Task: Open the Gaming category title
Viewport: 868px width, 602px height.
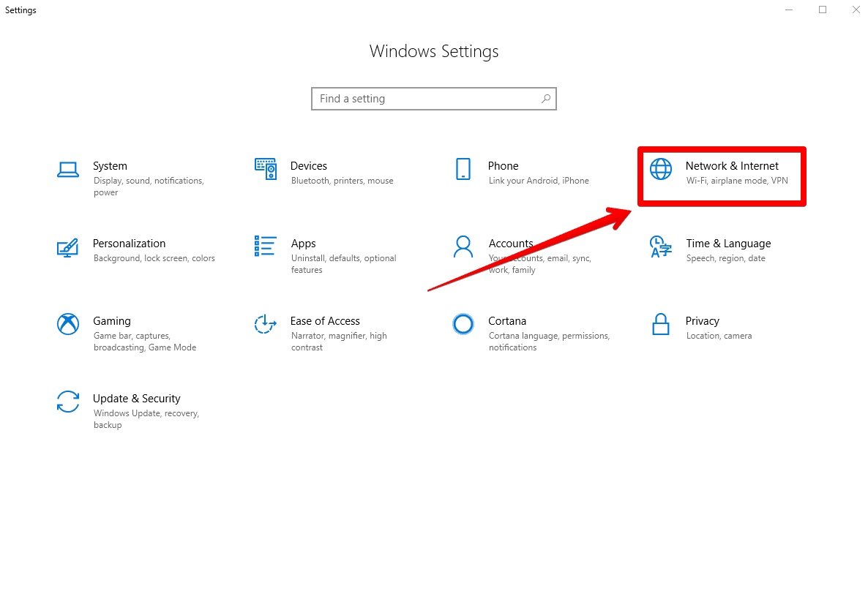Action: tap(112, 321)
